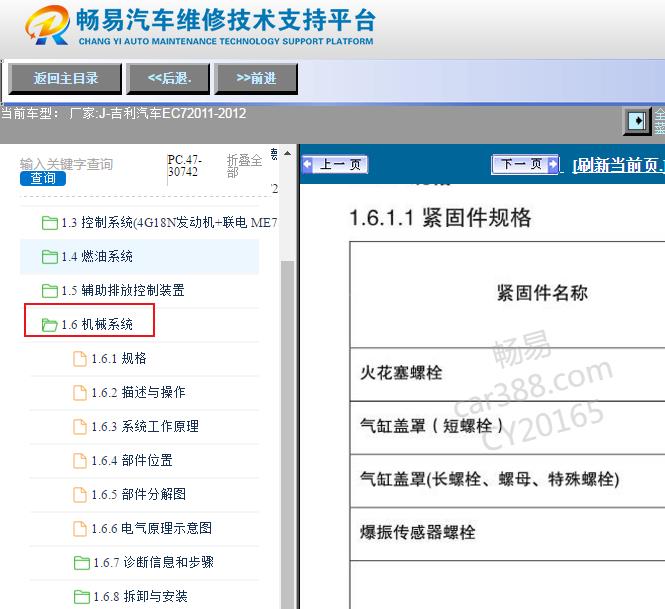Click the PC.47-30742 text
The height and width of the screenshot is (609, 665).
click(184, 166)
